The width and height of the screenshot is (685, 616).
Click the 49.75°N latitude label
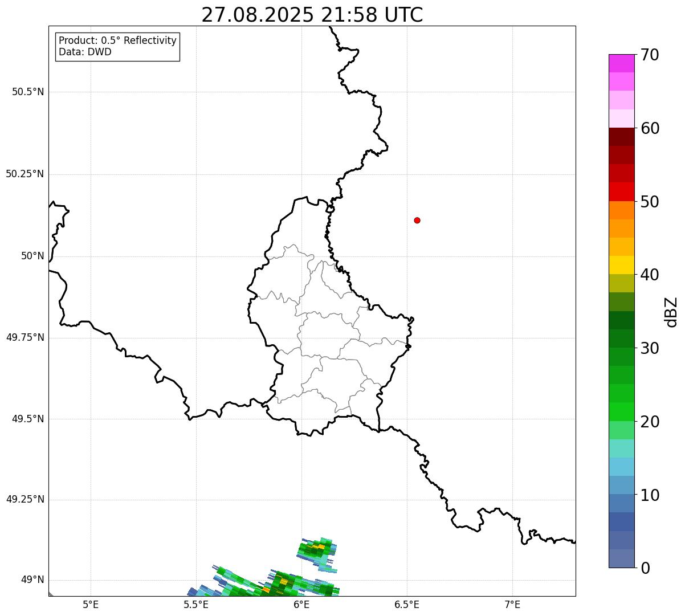tap(25, 337)
